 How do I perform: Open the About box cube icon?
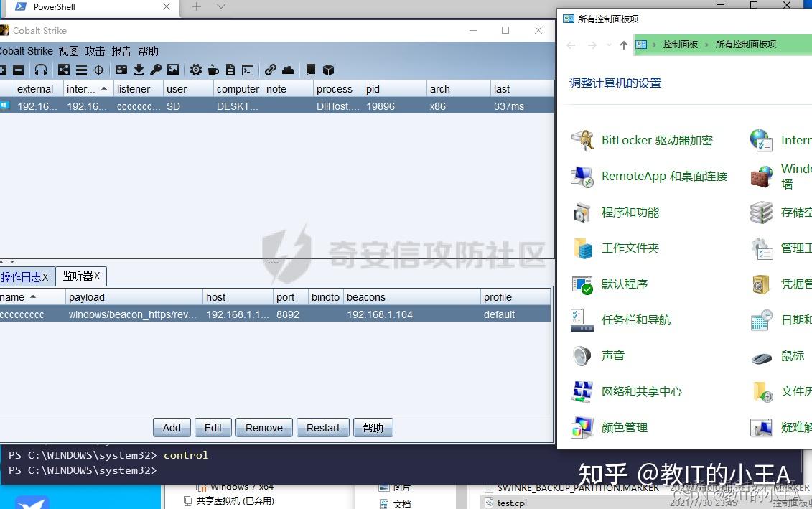(328, 70)
